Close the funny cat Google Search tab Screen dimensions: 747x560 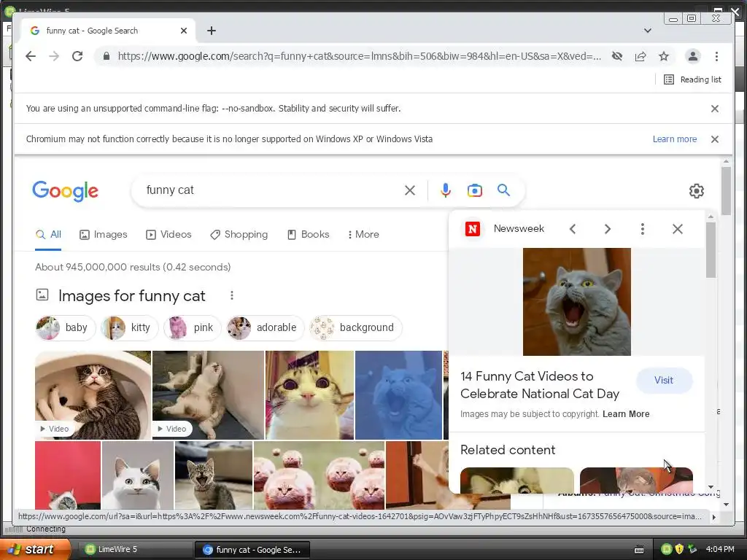tap(184, 31)
